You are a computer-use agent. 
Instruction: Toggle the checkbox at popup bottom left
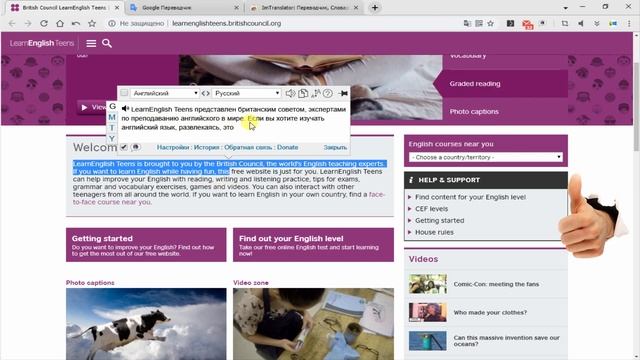(124, 147)
